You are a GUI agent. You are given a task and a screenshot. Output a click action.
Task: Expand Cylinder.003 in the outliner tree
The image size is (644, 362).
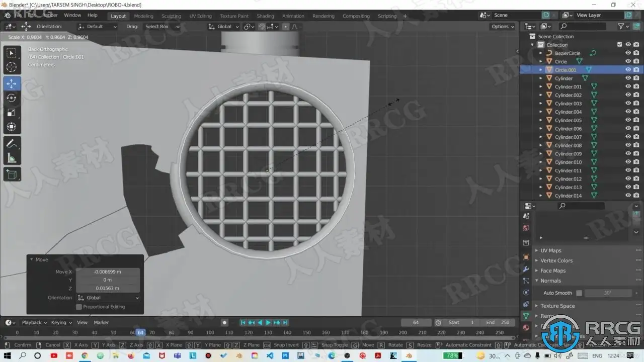[x=541, y=104]
